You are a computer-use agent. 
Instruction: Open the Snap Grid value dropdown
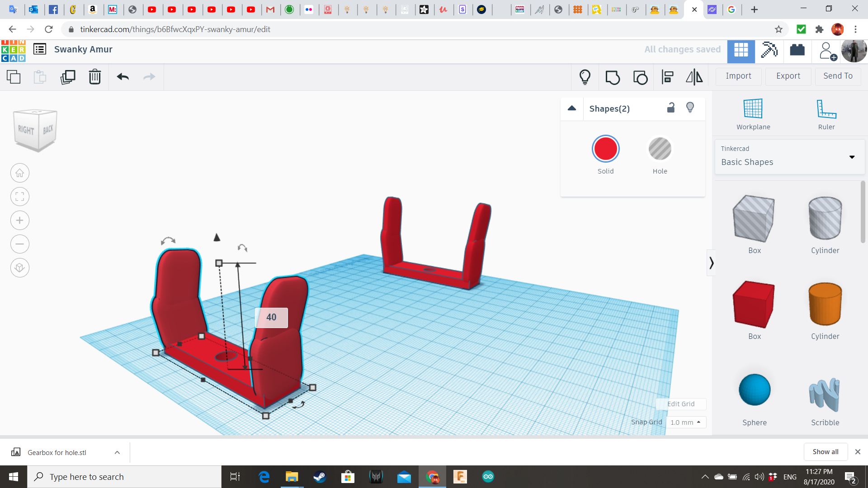686,422
